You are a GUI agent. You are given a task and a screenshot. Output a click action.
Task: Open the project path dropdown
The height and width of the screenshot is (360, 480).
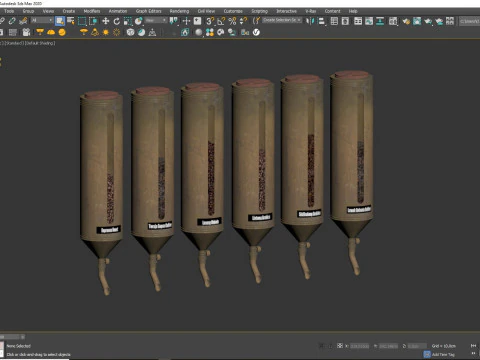coord(469,21)
